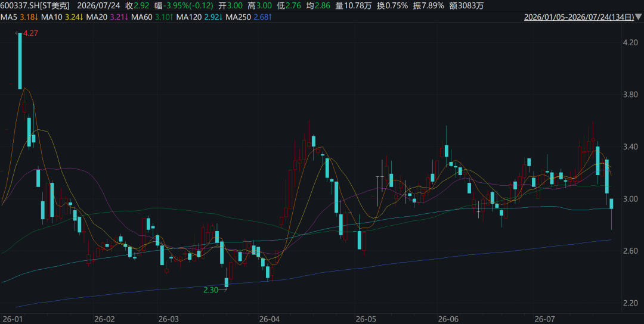Click the 3.00 price axis label
The width and height of the screenshot is (644, 324).
point(630,199)
